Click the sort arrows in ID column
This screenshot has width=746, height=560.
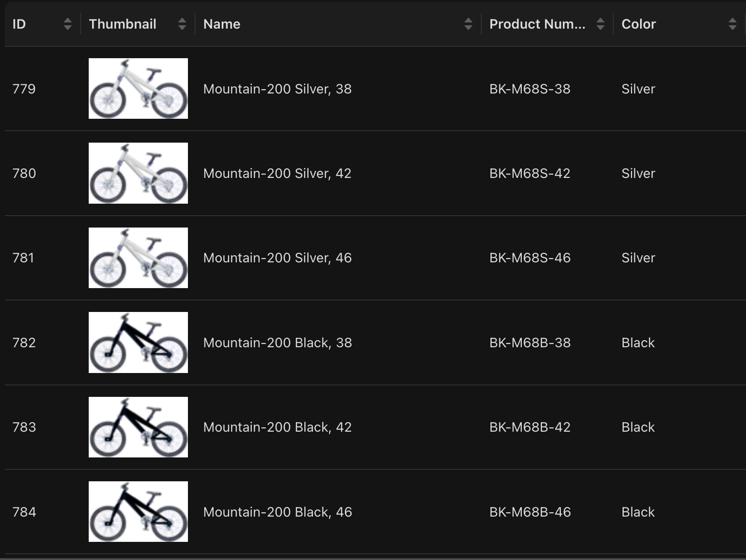[68, 24]
